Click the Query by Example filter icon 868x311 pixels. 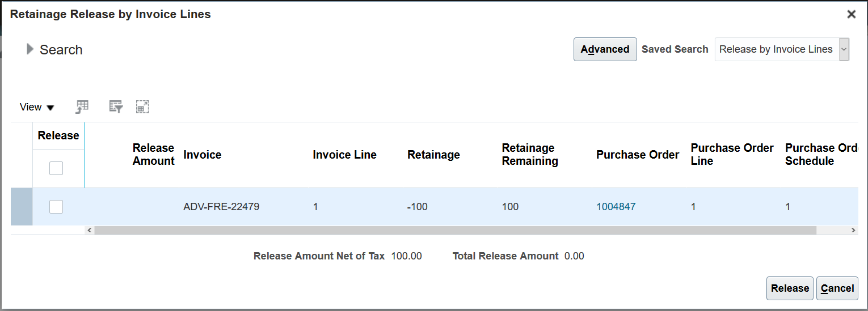click(116, 106)
